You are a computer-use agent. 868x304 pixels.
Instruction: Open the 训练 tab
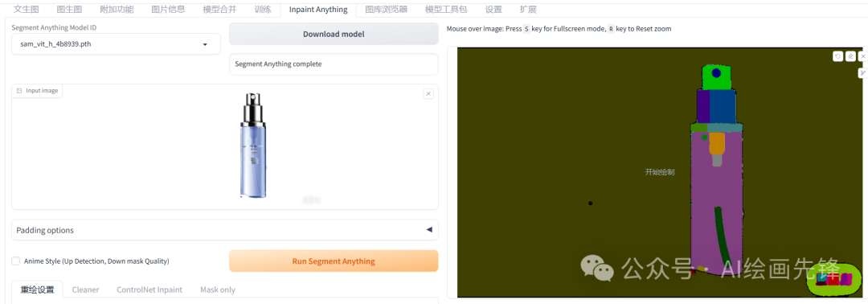tap(263, 10)
